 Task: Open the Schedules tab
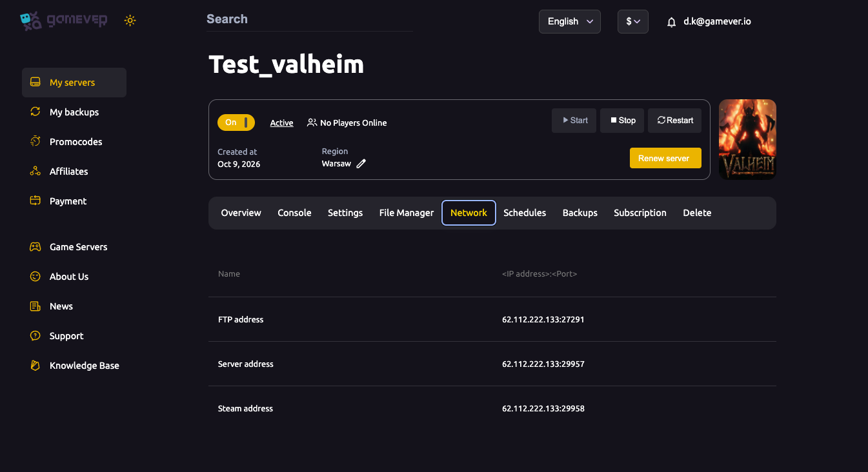pos(525,213)
